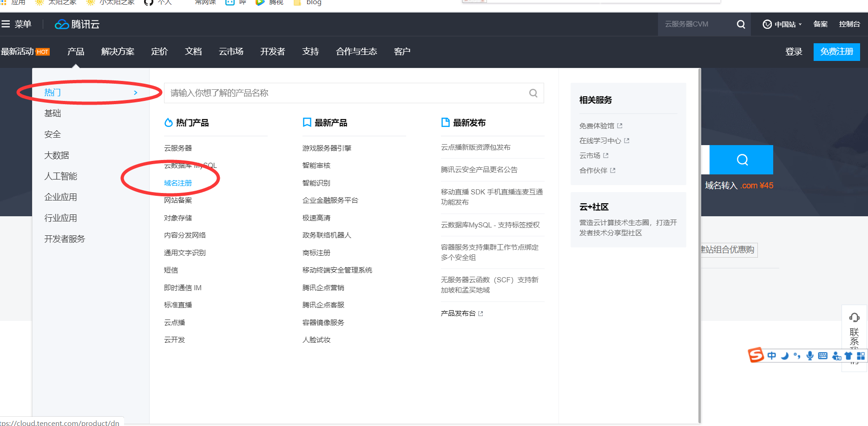Click the blue domain search button

(x=741, y=160)
